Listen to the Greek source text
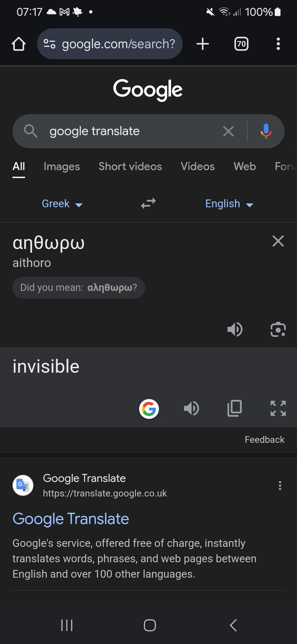297x644 pixels. click(235, 329)
